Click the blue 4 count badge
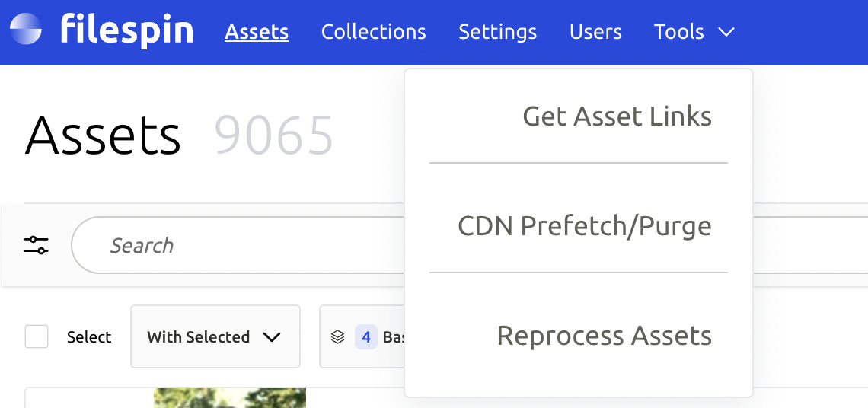This screenshot has height=408, width=868. click(x=365, y=336)
